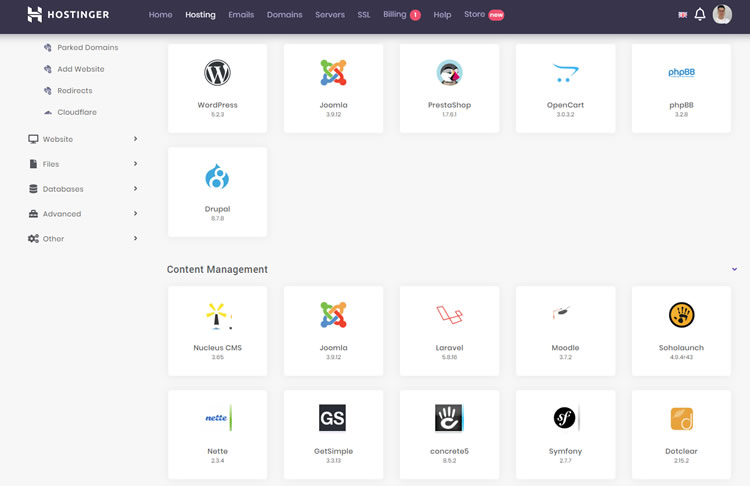Open Cloudflare link text
This screenshot has width=750, height=486.
coord(77,112)
